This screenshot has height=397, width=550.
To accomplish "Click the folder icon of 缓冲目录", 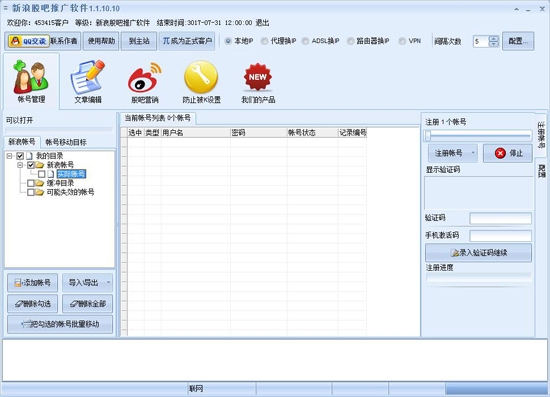I will pyautogui.click(x=39, y=183).
